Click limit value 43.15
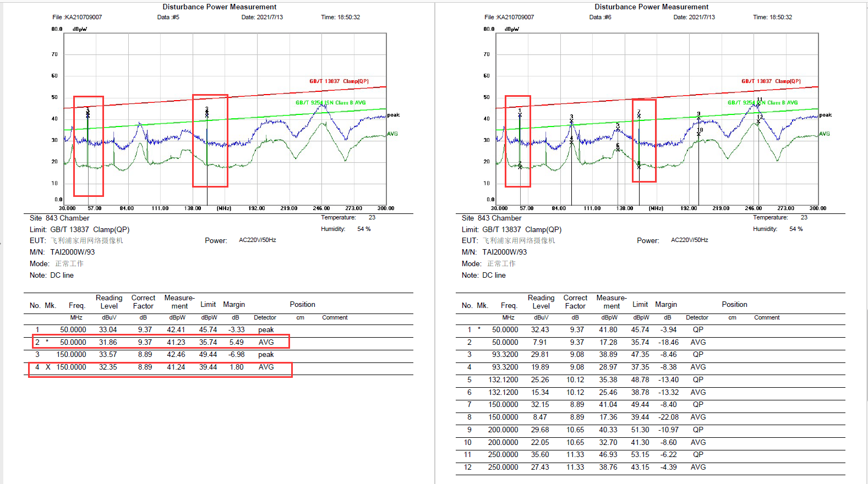 640,467
